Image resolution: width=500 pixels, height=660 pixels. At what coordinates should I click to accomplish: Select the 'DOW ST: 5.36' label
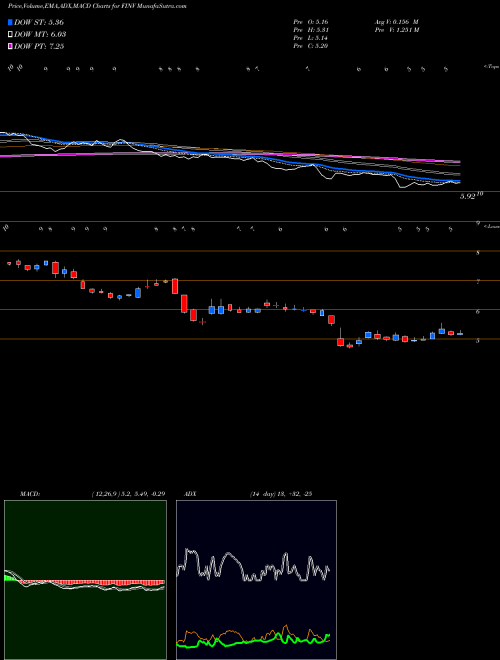coord(39,22)
